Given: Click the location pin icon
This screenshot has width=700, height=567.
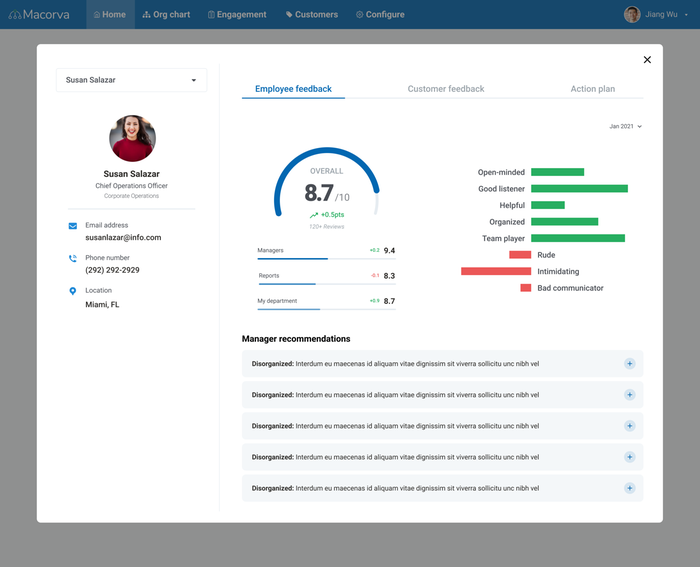Looking at the screenshot, I should point(73,291).
